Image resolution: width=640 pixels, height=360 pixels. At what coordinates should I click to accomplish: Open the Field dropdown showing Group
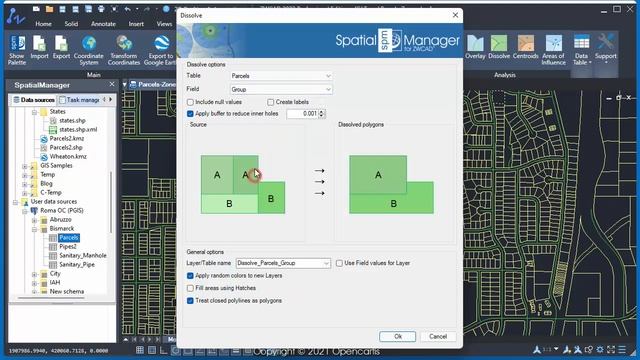tap(281, 89)
